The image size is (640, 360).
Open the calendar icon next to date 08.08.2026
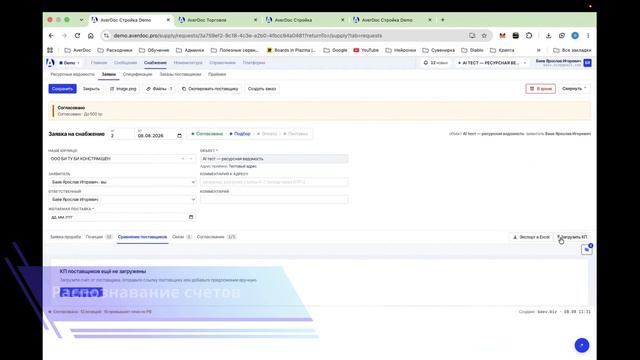(x=180, y=136)
